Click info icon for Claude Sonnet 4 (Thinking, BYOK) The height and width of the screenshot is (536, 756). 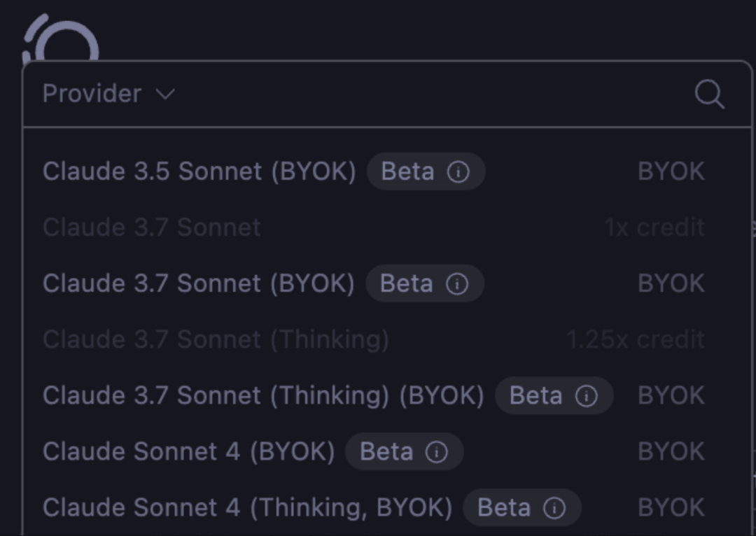click(554, 508)
